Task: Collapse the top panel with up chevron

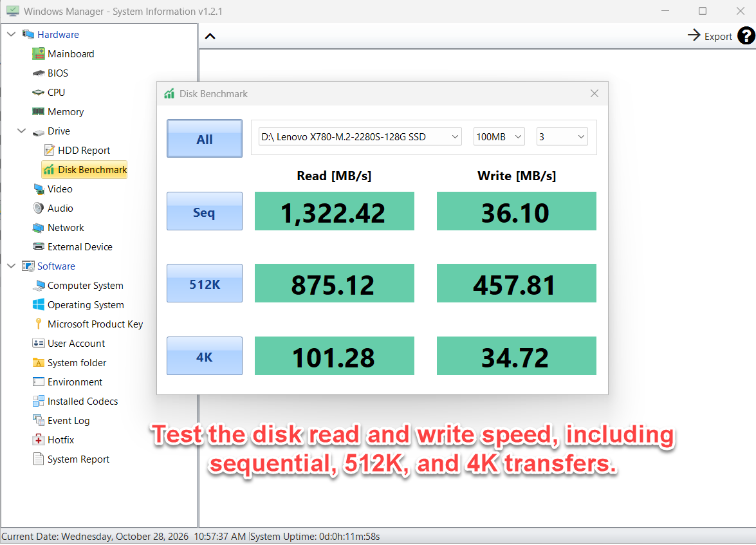Action: 210,36
